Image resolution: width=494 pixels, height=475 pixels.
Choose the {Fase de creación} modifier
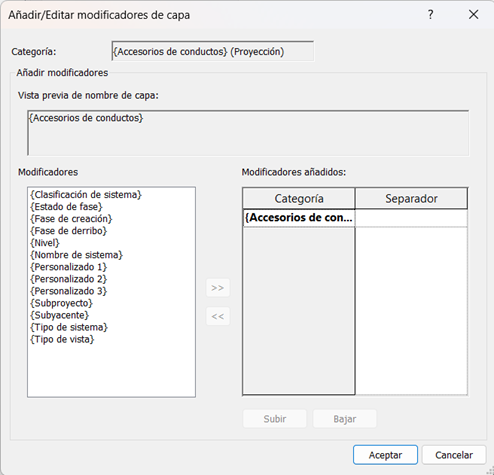71,219
